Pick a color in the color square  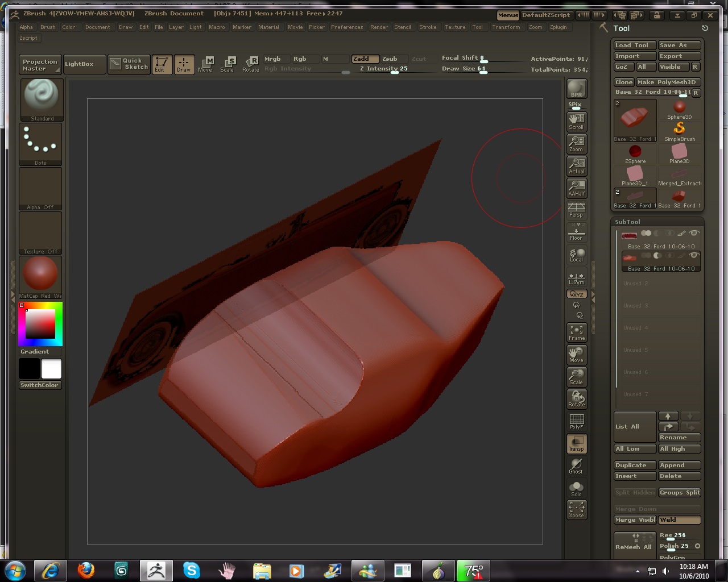[39, 324]
